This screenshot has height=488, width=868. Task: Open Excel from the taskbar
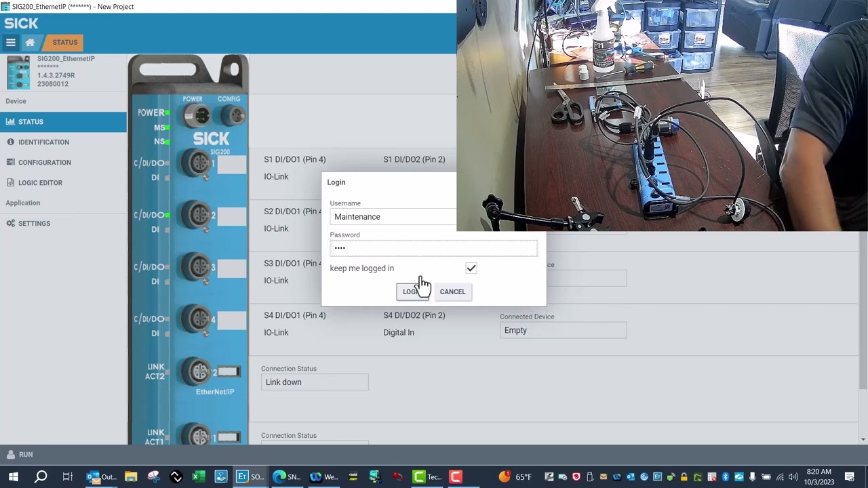tap(198, 476)
